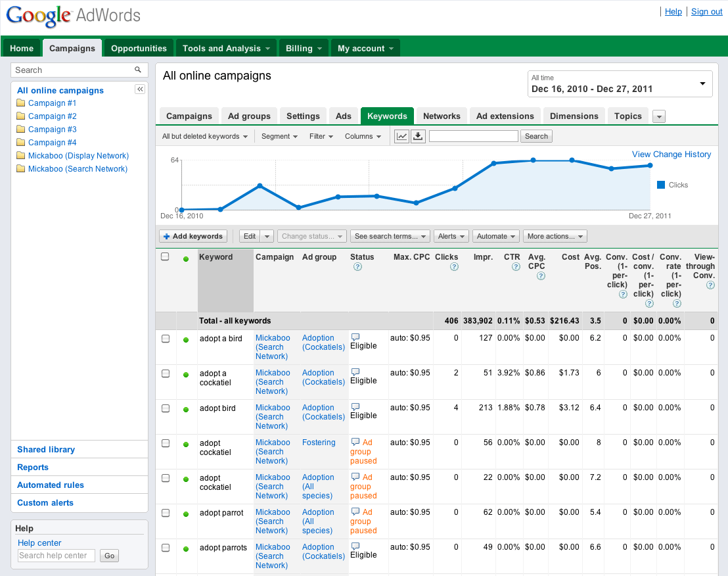Click the Google AdWords logo
Viewport: 728px width, 576px height.
pos(74,15)
